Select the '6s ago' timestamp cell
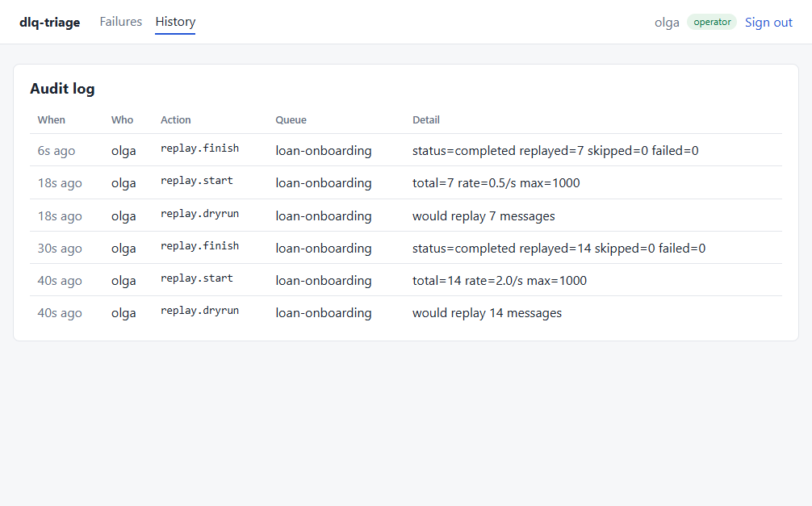 pos(57,151)
